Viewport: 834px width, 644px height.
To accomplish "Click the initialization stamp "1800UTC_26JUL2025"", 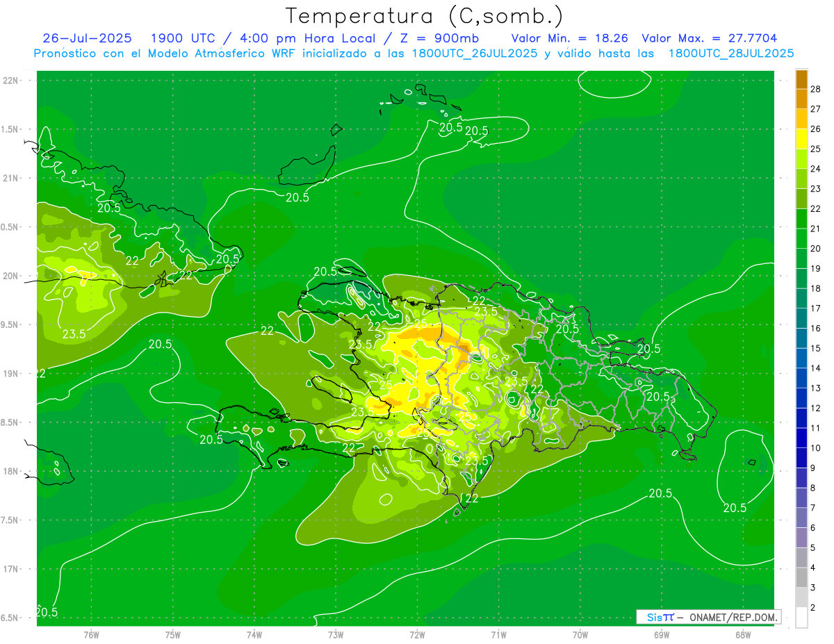I will point(474,53).
